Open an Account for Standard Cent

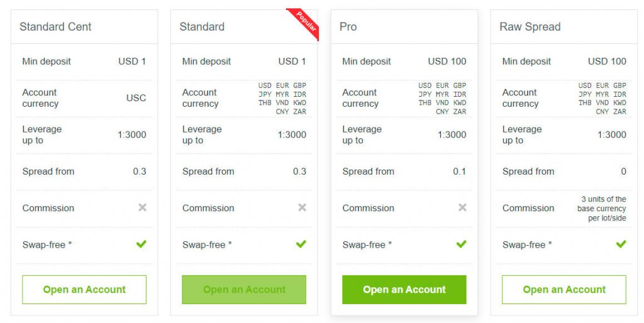click(84, 290)
